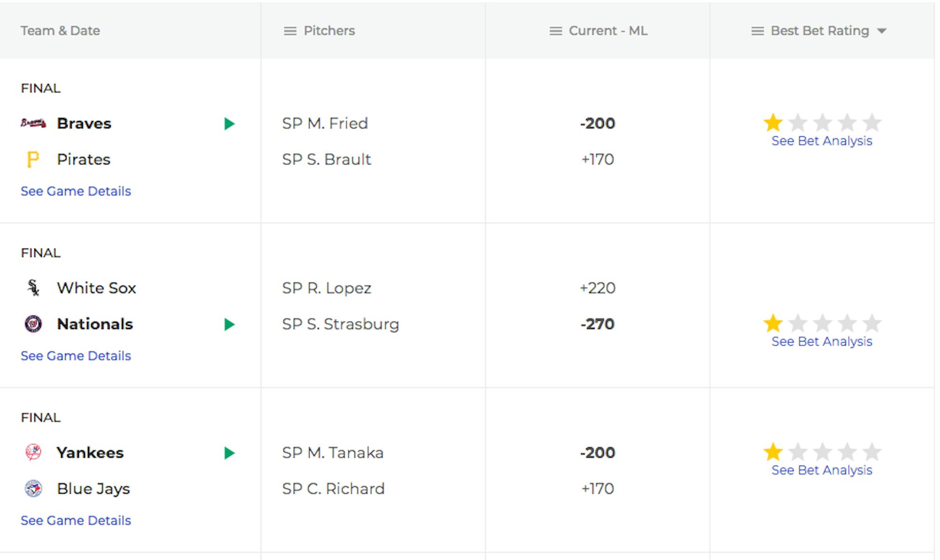This screenshot has width=940, height=560.
Task: Click the Braves team logo
Action: [33, 124]
